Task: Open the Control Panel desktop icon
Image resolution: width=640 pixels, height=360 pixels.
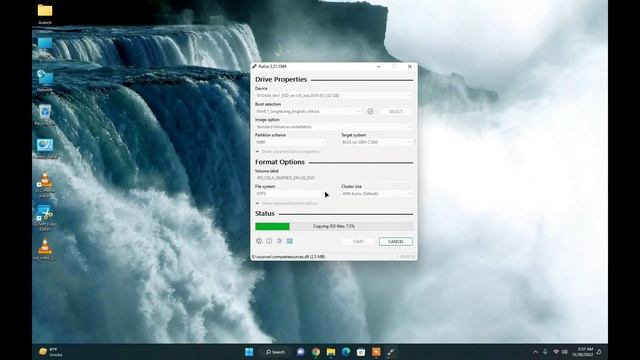Action: 45,148
